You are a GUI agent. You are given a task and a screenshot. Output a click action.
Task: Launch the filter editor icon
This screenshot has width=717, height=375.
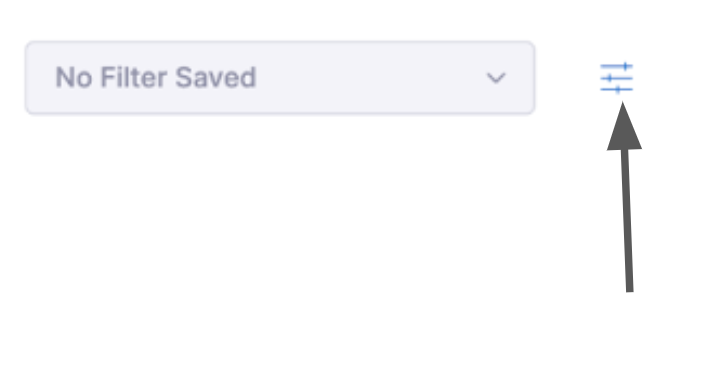pos(616,78)
